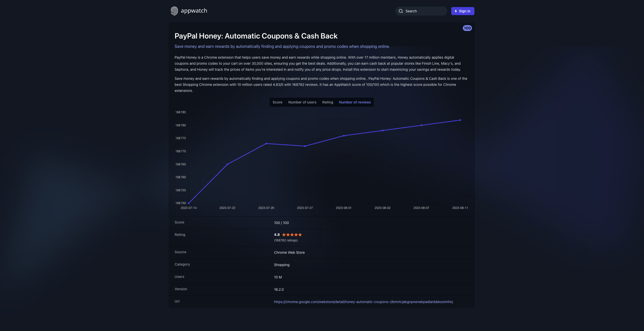Click the PayPal Honey page title
This screenshot has height=331, width=644.
[x=256, y=36]
